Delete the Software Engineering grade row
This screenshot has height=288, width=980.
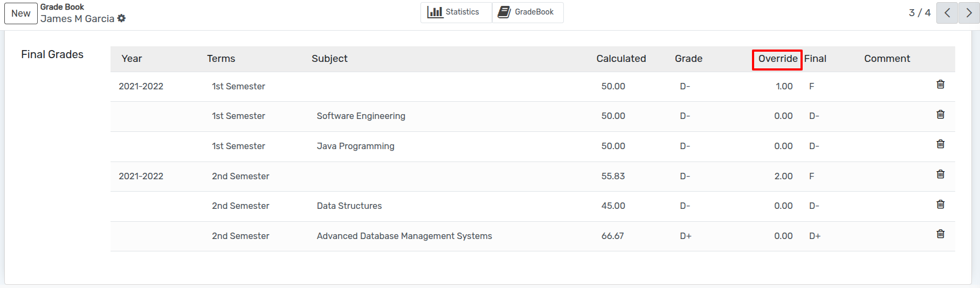click(x=940, y=115)
